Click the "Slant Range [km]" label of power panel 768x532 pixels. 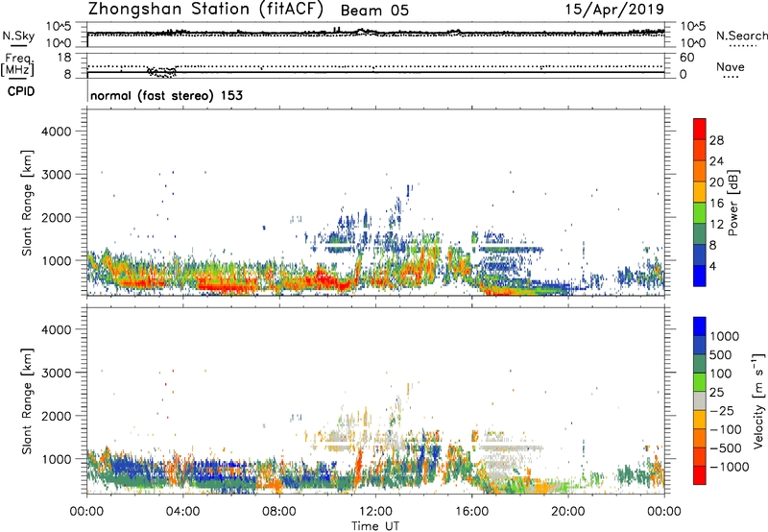(x=27, y=203)
